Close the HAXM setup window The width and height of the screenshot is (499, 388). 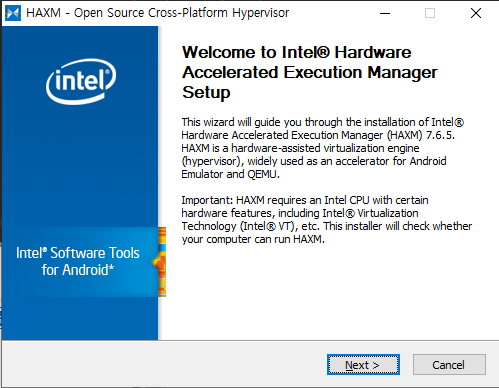click(476, 13)
